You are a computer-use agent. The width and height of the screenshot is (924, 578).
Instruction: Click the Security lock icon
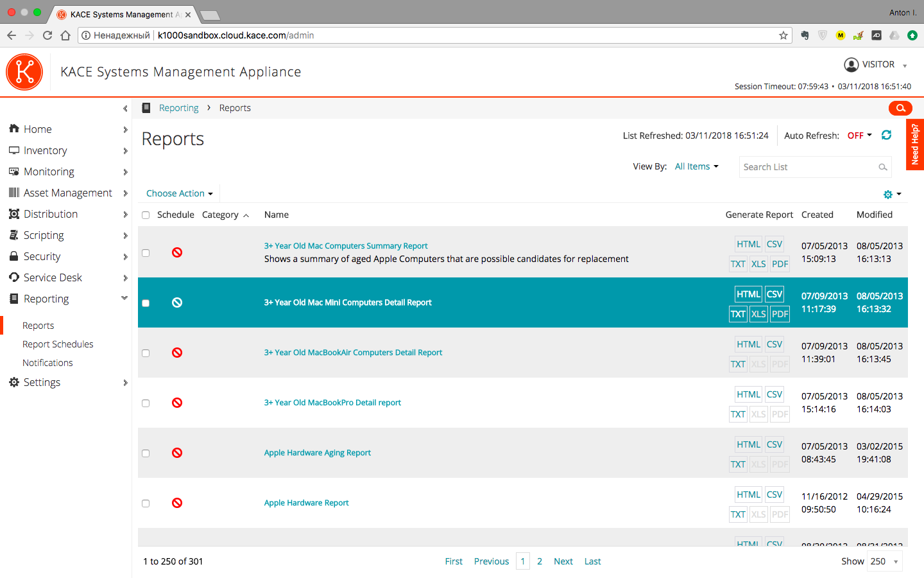(x=14, y=256)
